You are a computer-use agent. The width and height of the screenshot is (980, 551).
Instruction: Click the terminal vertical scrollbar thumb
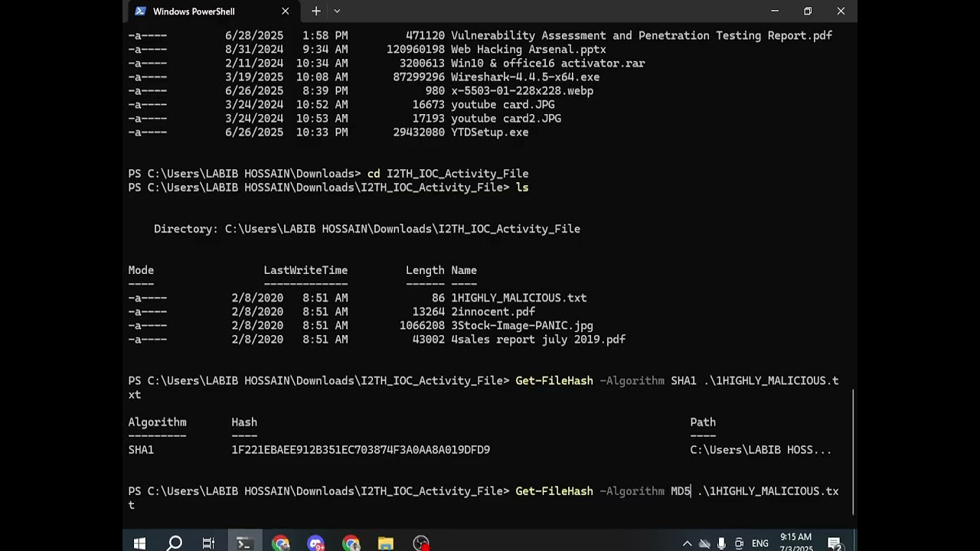pos(853,452)
